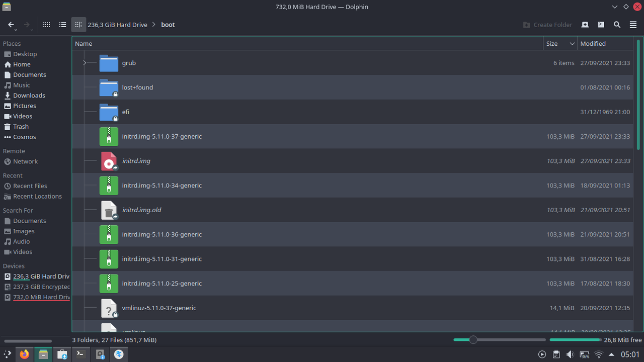Switch to icons view mode
644x362 pixels.
pyautogui.click(x=46, y=24)
